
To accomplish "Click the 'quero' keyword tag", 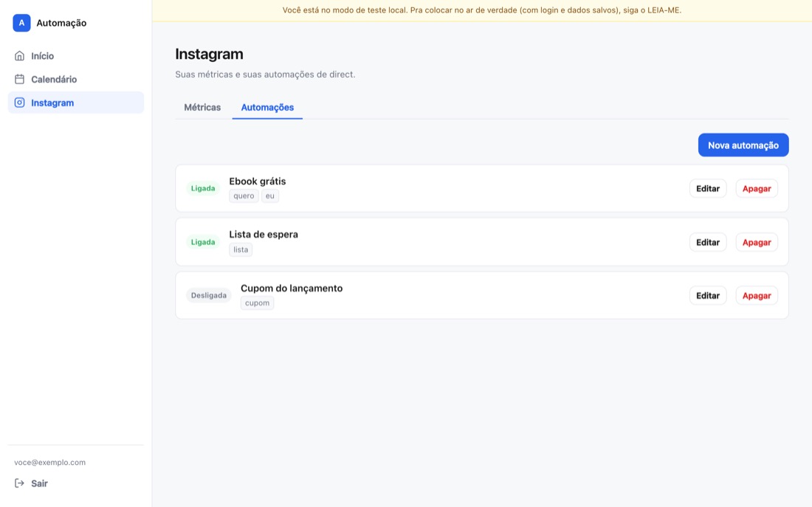I will 244,196.
